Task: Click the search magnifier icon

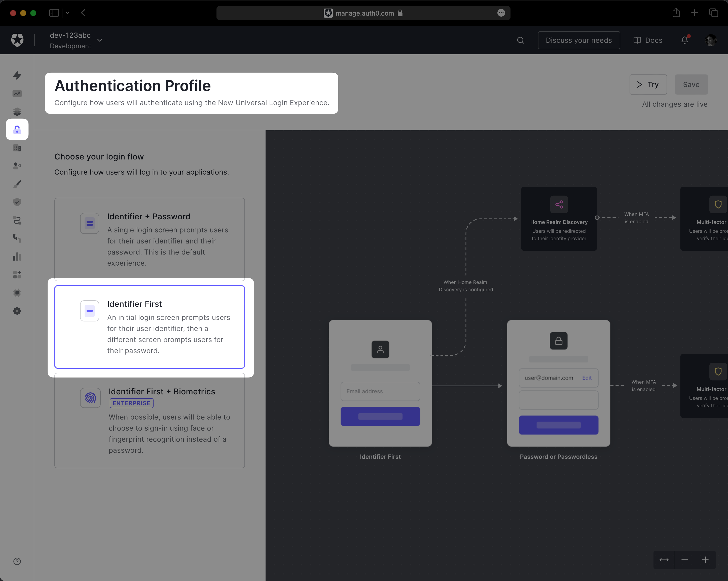Action: click(x=520, y=40)
